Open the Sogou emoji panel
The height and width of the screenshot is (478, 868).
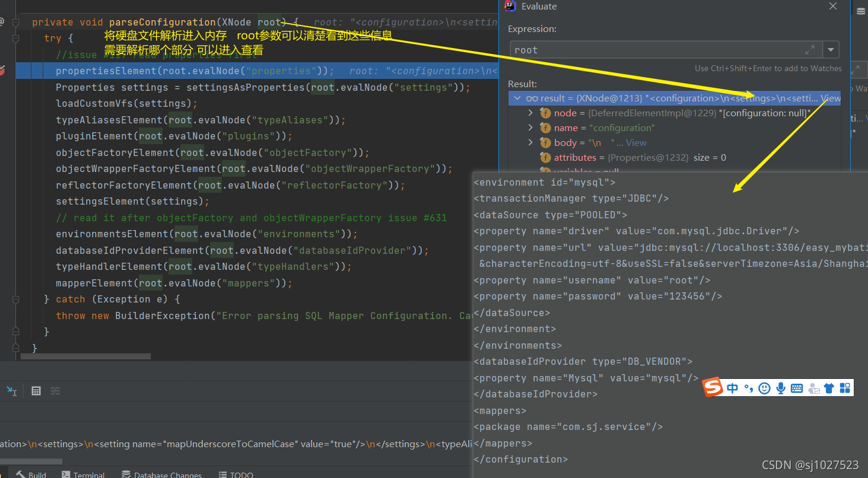[x=765, y=388]
